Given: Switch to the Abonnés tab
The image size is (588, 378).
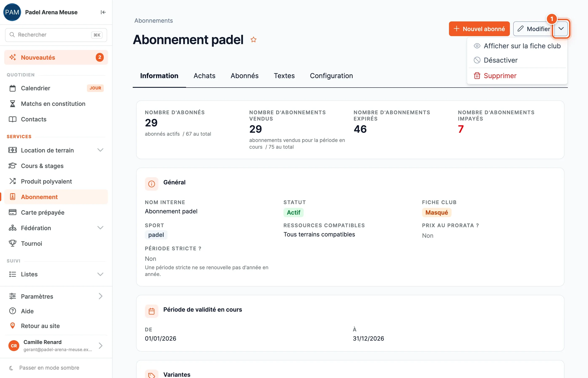Looking at the screenshot, I should (244, 76).
